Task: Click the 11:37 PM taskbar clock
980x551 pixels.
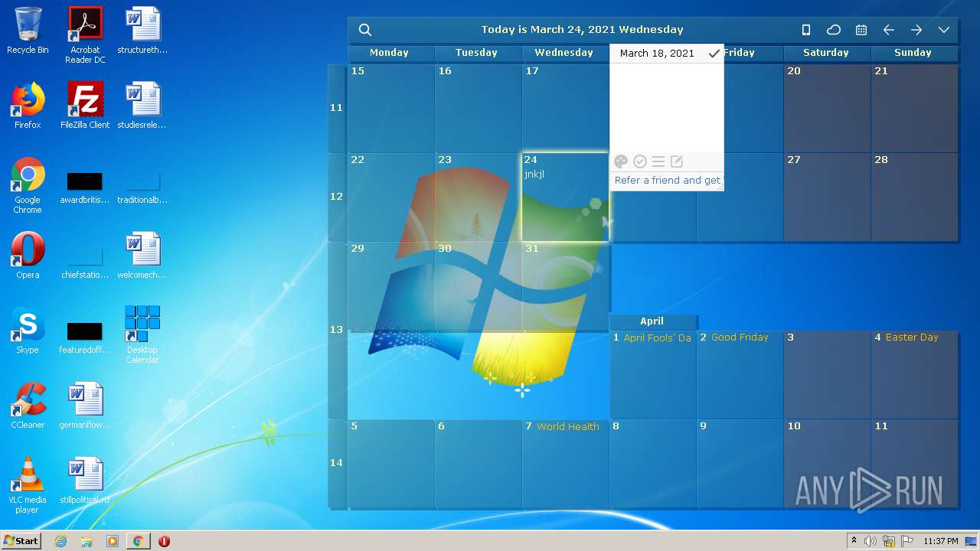Action: [x=941, y=541]
